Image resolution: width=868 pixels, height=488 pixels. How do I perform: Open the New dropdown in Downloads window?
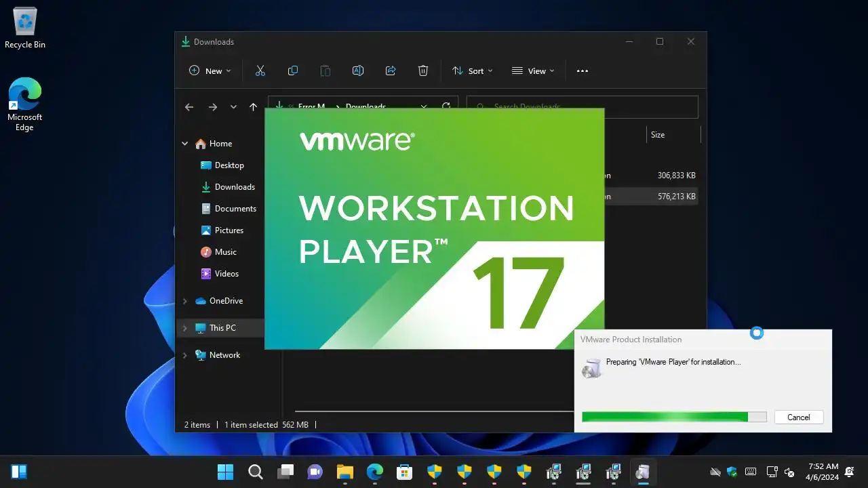click(x=210, y=70)
